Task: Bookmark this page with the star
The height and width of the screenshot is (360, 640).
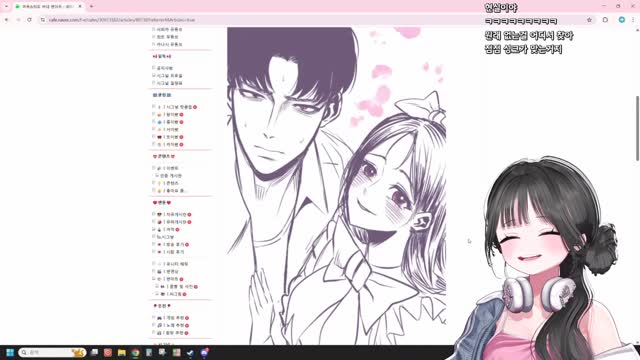Action: [x=589, y=20]
